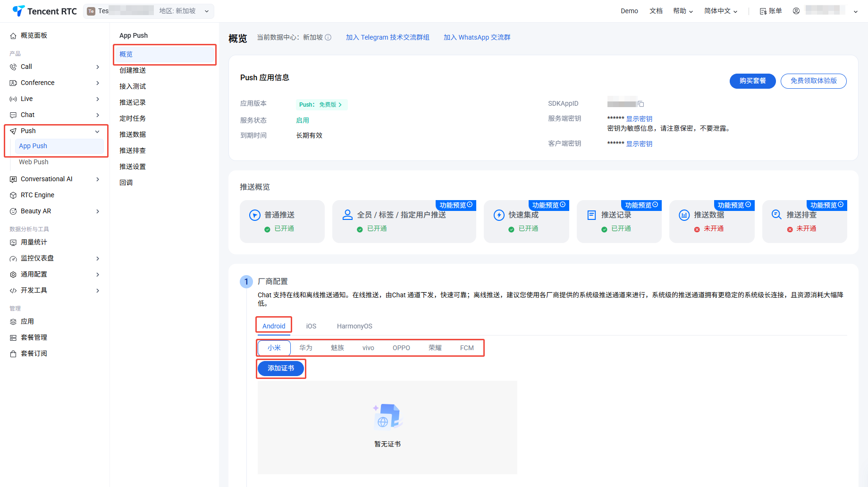Click the 普通推送 play-circle icon
The image size is (868, 487).
click(255, 215)
